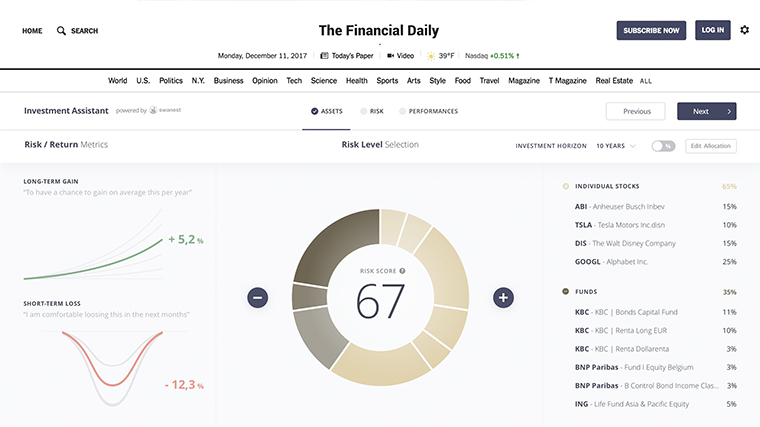Screen dimensions: 760x427
Task: Click the Subscribe Now button
Action: pyautogui.click(x=651, y=31)
